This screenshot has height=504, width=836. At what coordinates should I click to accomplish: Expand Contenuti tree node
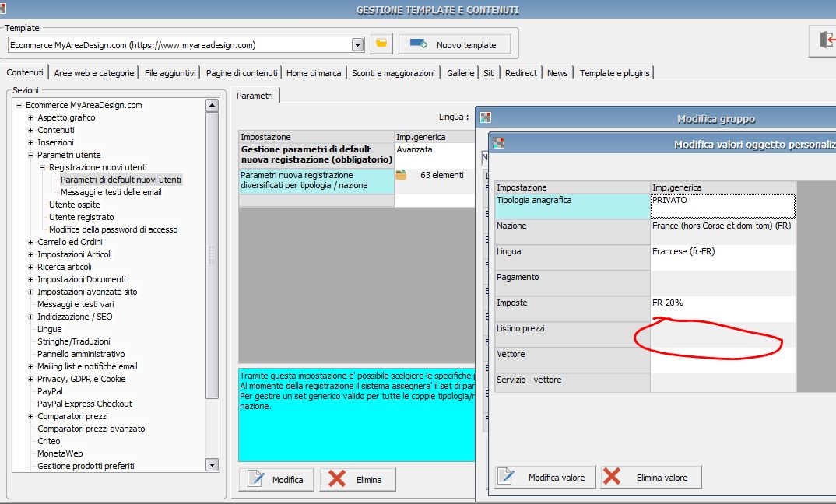coord(31,130)
